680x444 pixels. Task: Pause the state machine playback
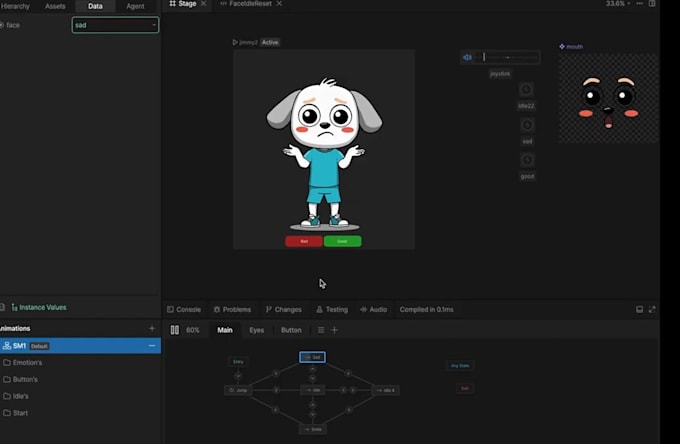tap(174, 330)
